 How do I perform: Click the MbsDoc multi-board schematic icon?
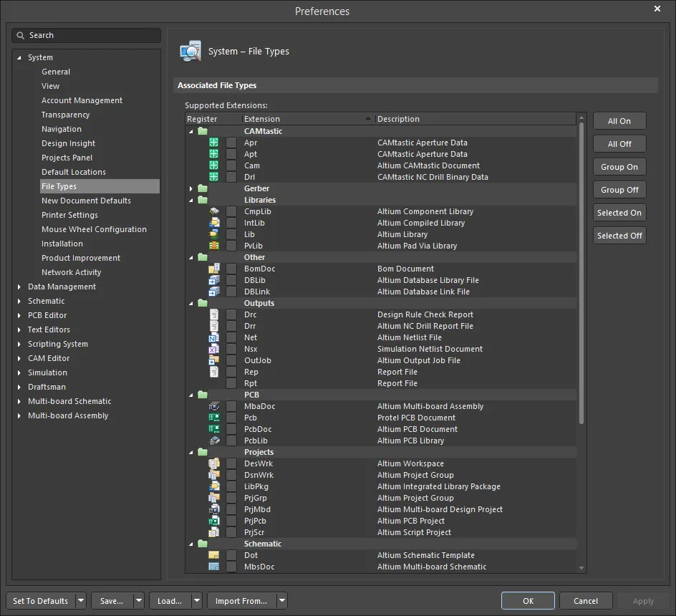(x=214, y=567)
